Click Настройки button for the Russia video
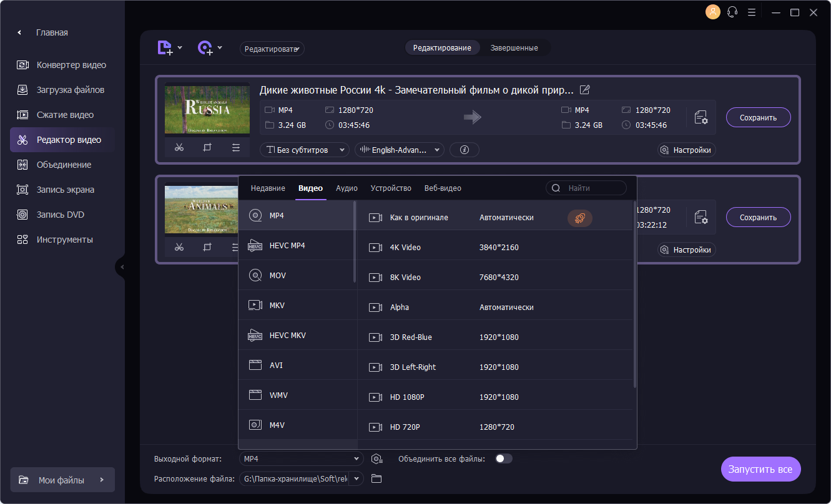 (x=686, y=150)
